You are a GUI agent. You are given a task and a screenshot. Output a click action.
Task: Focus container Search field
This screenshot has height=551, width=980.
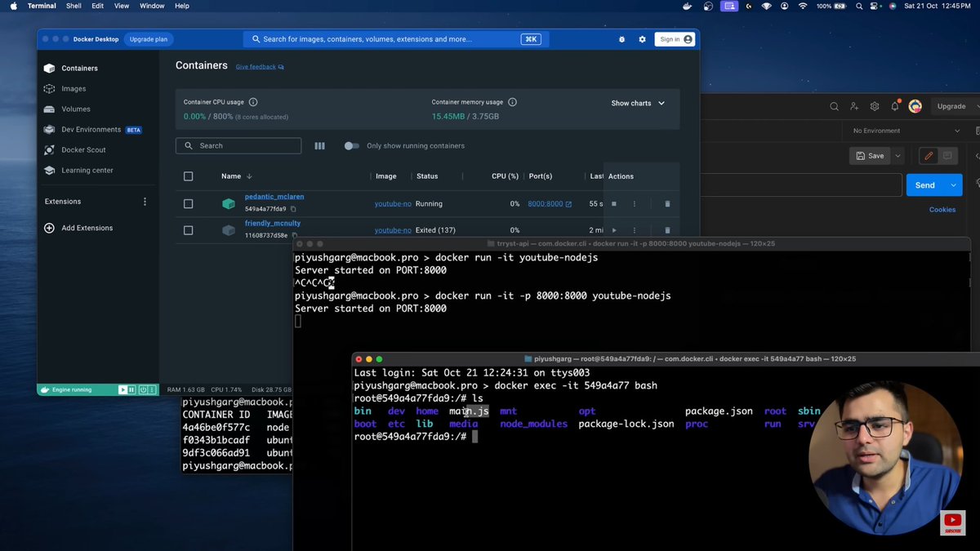(238, 146)
